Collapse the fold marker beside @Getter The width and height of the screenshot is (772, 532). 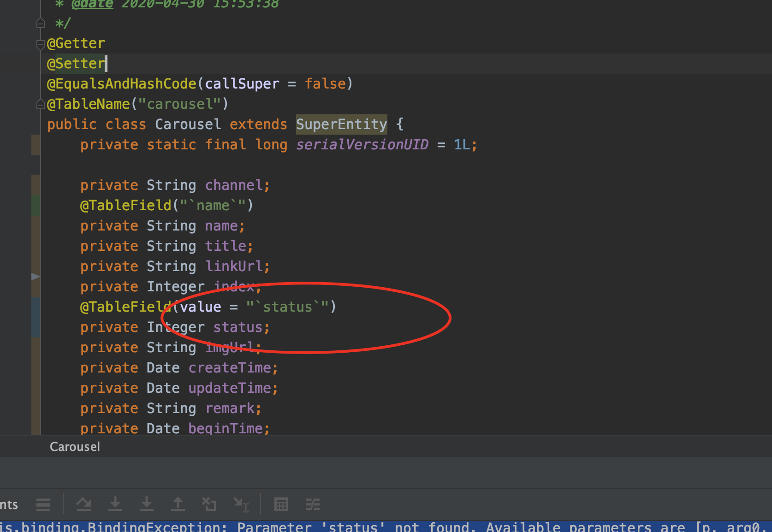tap(41, 44)
